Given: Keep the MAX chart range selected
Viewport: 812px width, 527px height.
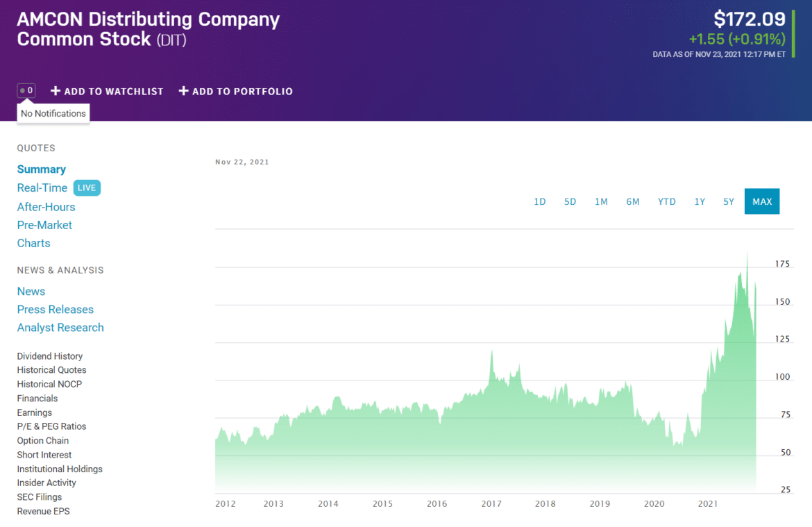Looking at the screenshot, I should click(761, 201).
